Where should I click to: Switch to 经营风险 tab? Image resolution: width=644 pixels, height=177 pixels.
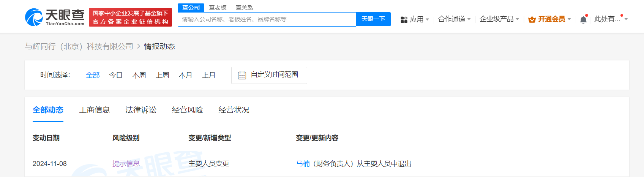pyautogui.click(x=187, y=110)
